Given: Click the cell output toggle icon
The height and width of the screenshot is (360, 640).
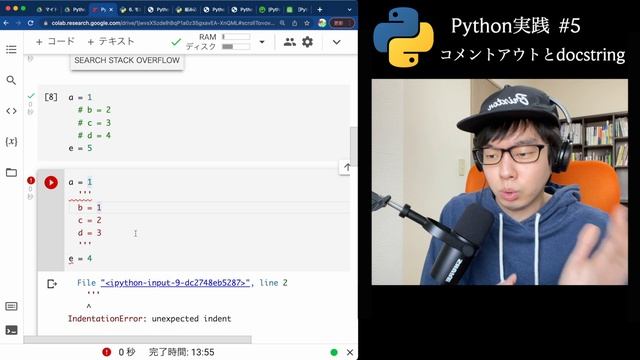Looking at the screenshot, I should [x=52, y=284].
